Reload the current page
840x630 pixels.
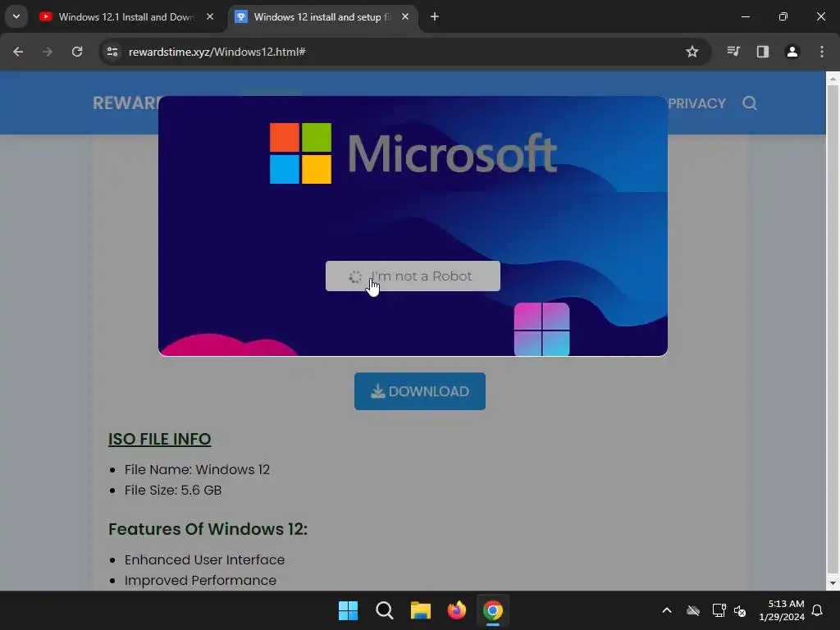pos(77,52)
